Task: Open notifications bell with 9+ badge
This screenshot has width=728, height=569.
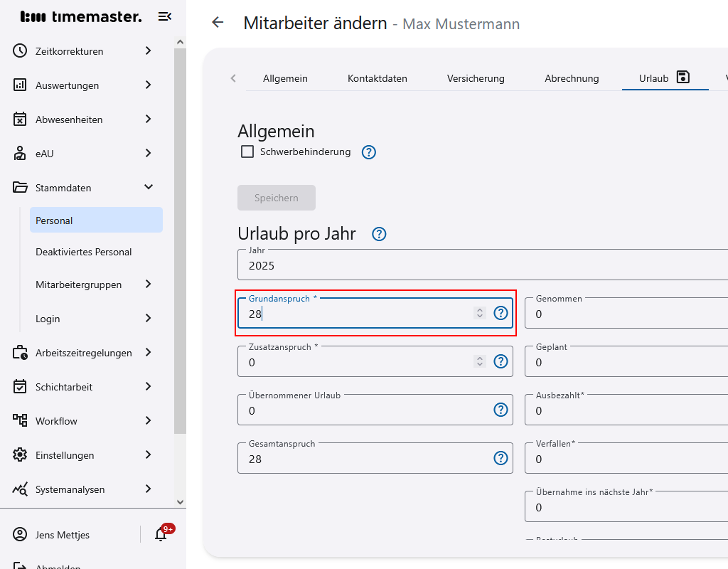Action: coord(161,535)
